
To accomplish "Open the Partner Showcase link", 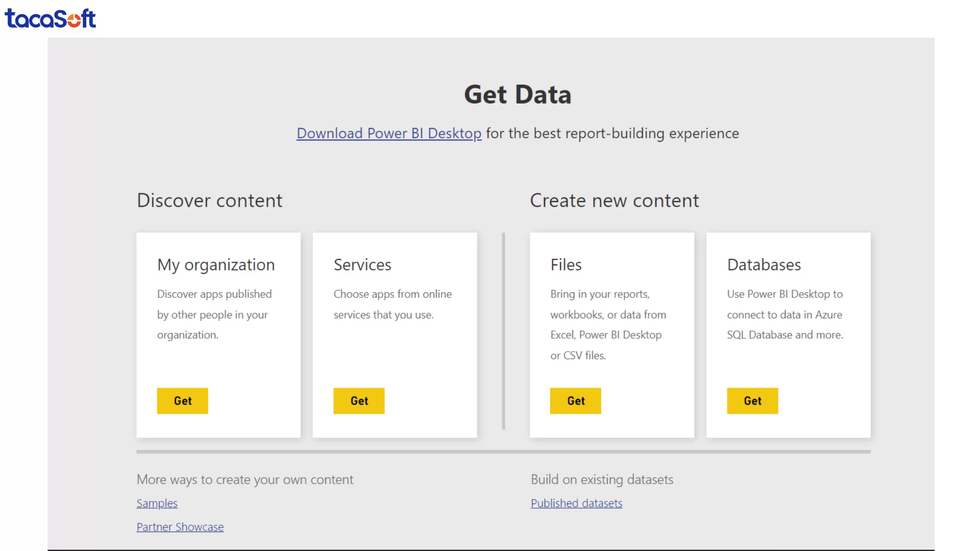I will pyautogui.click(x=180, y=527).
